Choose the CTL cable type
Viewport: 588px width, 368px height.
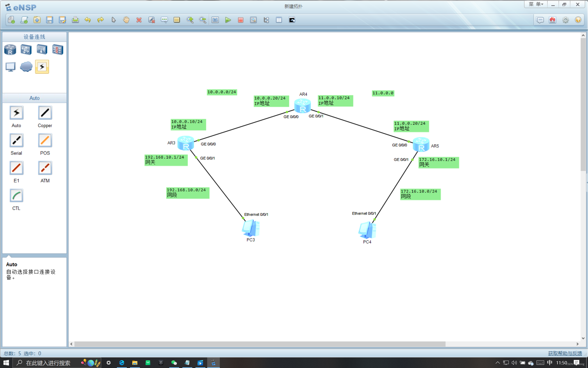16,195
